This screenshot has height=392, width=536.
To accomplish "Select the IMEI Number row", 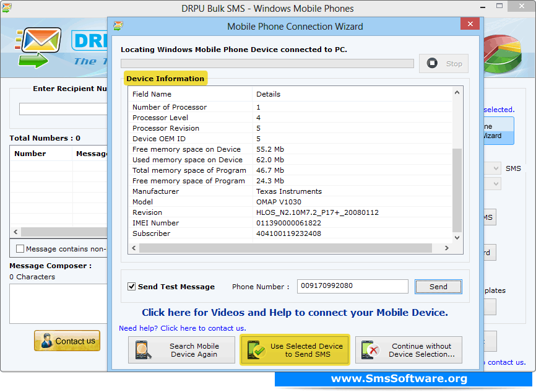I will 290,223.
